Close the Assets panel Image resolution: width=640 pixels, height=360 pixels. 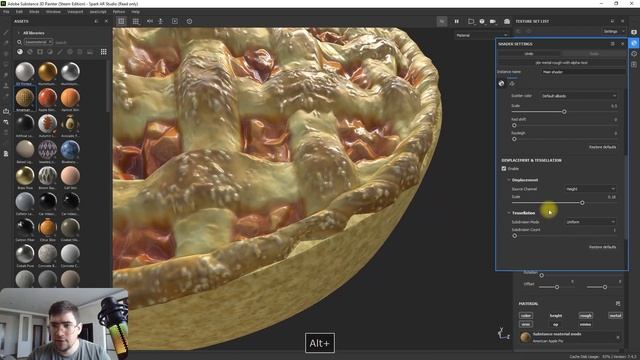tap(106, 21)
